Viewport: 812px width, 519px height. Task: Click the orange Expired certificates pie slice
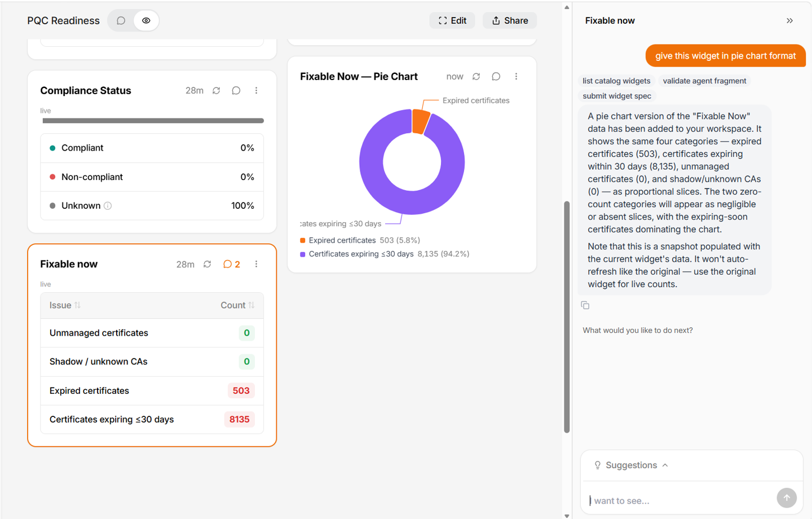(420, 121)
